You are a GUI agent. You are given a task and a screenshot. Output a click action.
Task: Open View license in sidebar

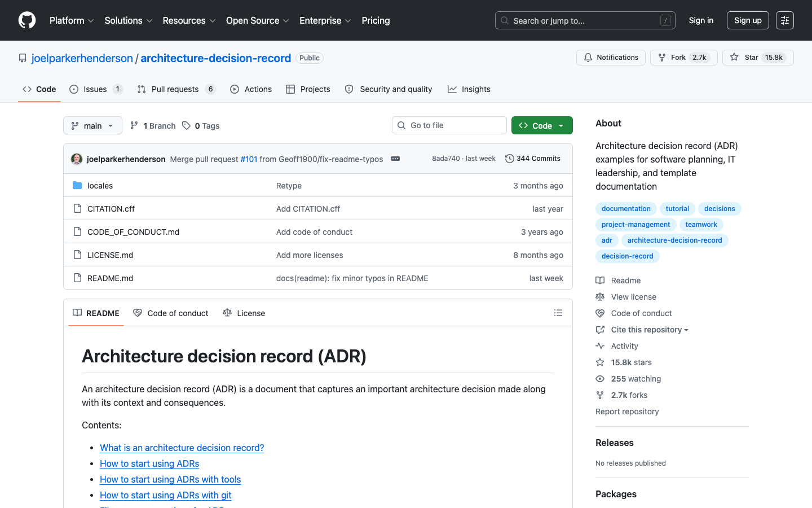626,297
